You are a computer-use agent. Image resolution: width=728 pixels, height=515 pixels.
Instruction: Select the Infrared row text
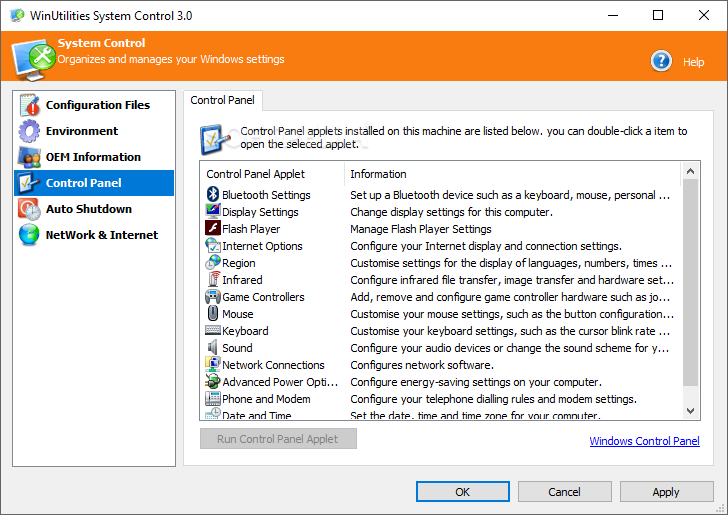[242, 280]
